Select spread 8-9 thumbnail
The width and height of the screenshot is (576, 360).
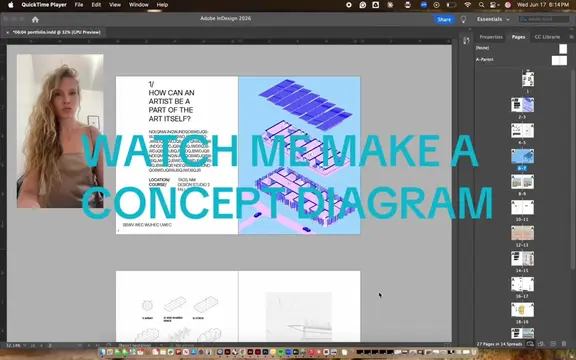522,182
